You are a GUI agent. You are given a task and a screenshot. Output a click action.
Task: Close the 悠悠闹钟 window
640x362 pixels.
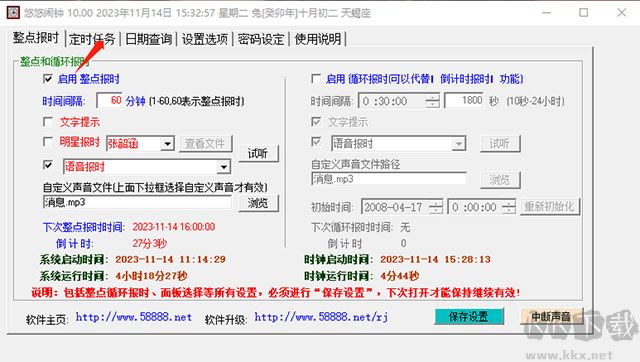tap(622, 13)
